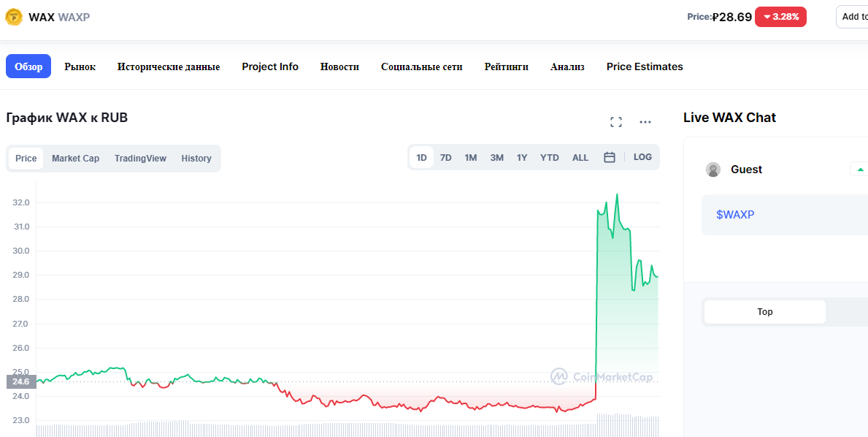868x437 pixels.
Task: Open the Рынок tab
Action: [x=80, y=66]
